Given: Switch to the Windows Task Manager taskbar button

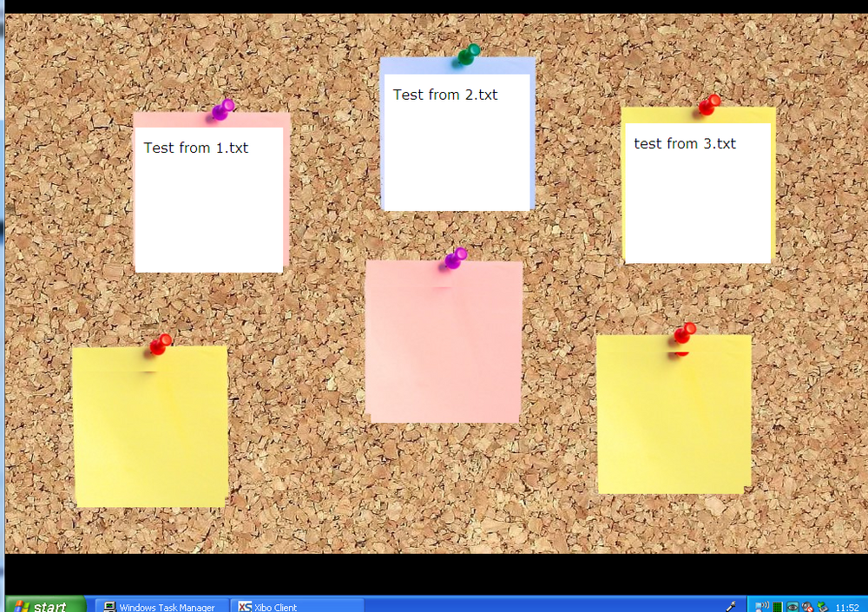Looking at the screenshot, I should coord(161,605).
